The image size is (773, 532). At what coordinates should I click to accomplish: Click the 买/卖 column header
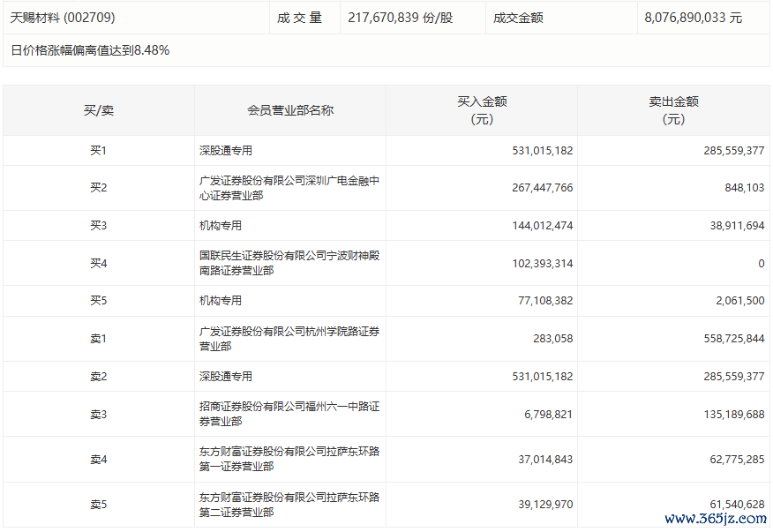coord(98,110)
